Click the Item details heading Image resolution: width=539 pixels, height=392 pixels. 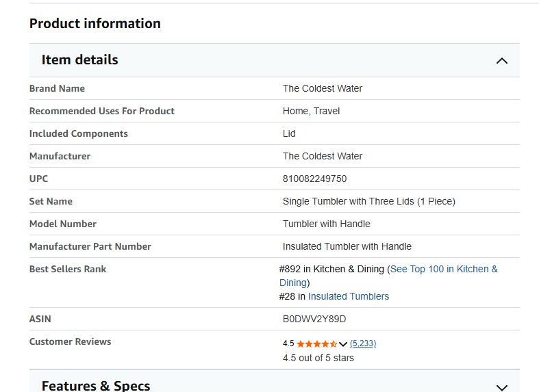[79, 60]
